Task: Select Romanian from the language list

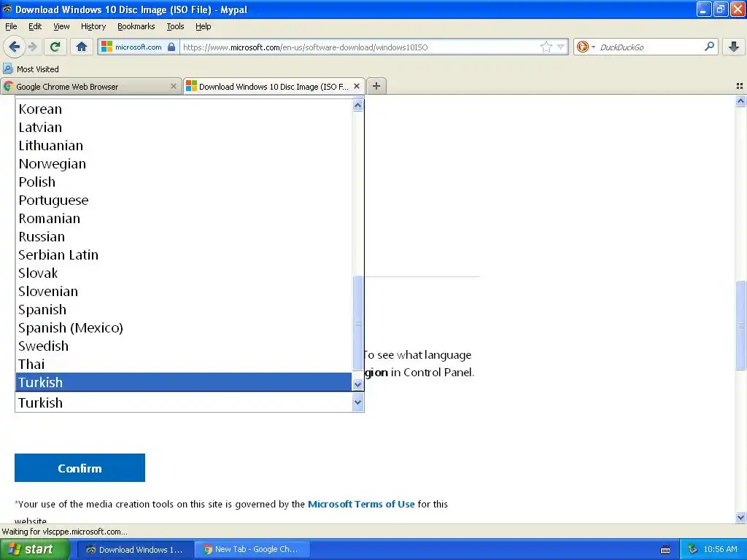Action: tap(183, 219)
